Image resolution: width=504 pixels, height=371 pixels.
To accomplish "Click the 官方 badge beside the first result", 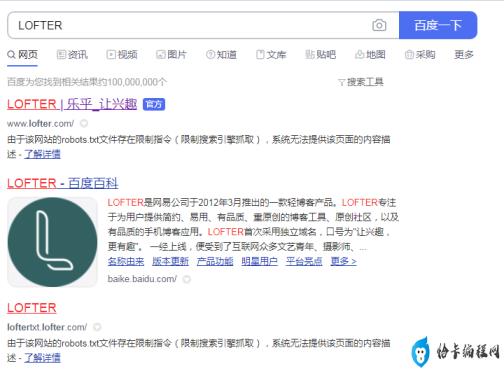I will tap(154, 104).
